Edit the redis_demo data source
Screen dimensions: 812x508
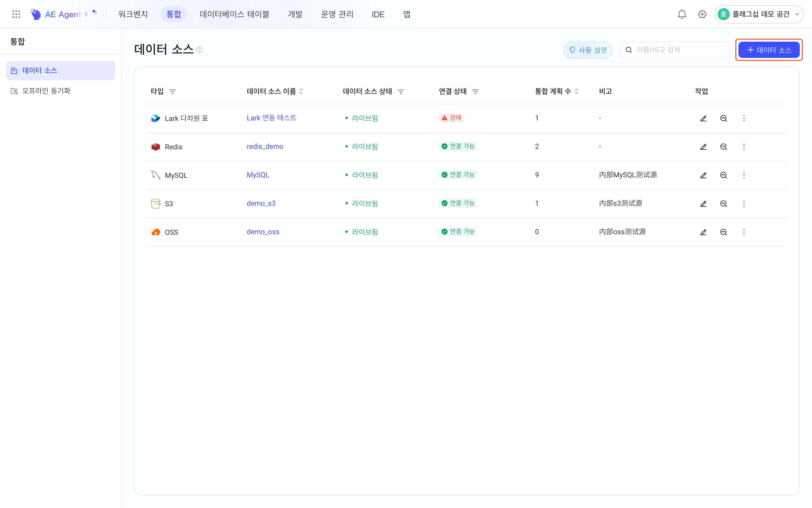click(x=703, y=147)
